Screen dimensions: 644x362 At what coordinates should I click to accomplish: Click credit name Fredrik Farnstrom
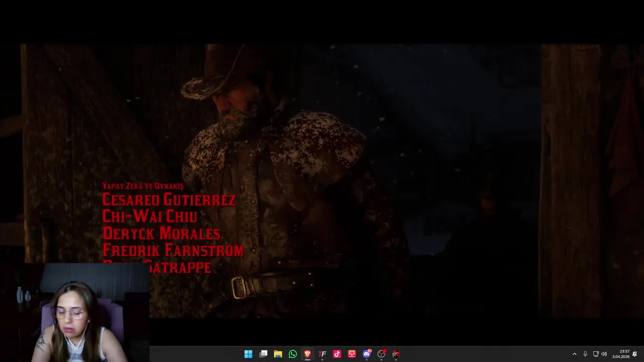(x=173, y=250)
